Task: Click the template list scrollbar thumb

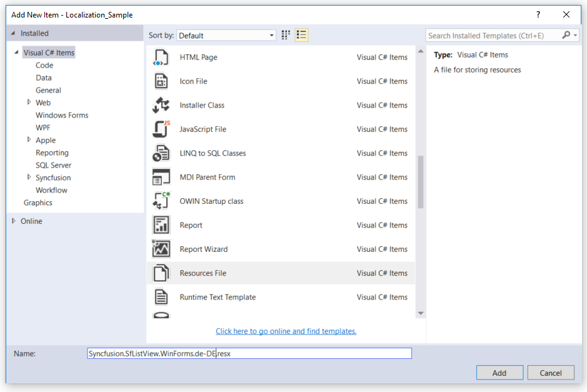Action: (x=421, y=181)
